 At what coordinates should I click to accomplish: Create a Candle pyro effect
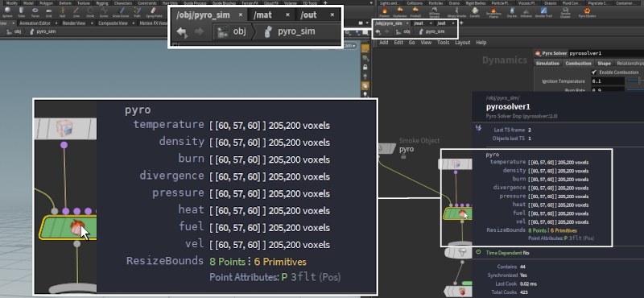475,12
